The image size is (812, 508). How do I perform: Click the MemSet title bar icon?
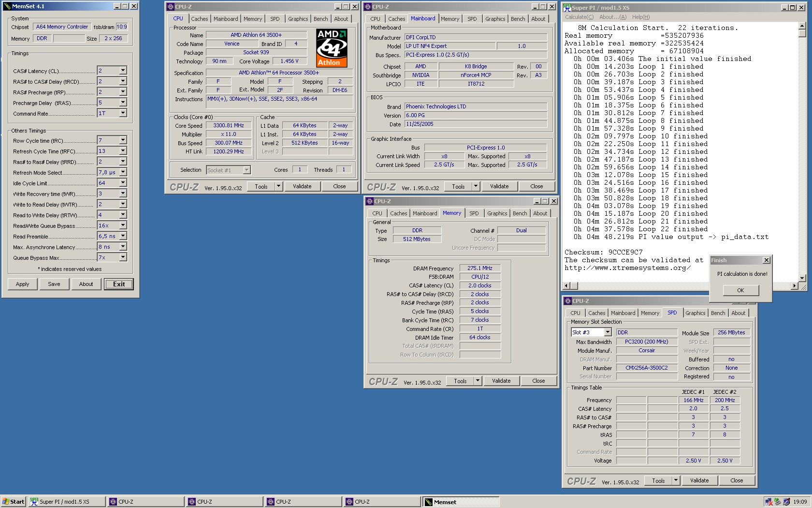click(x=7, y=6)
